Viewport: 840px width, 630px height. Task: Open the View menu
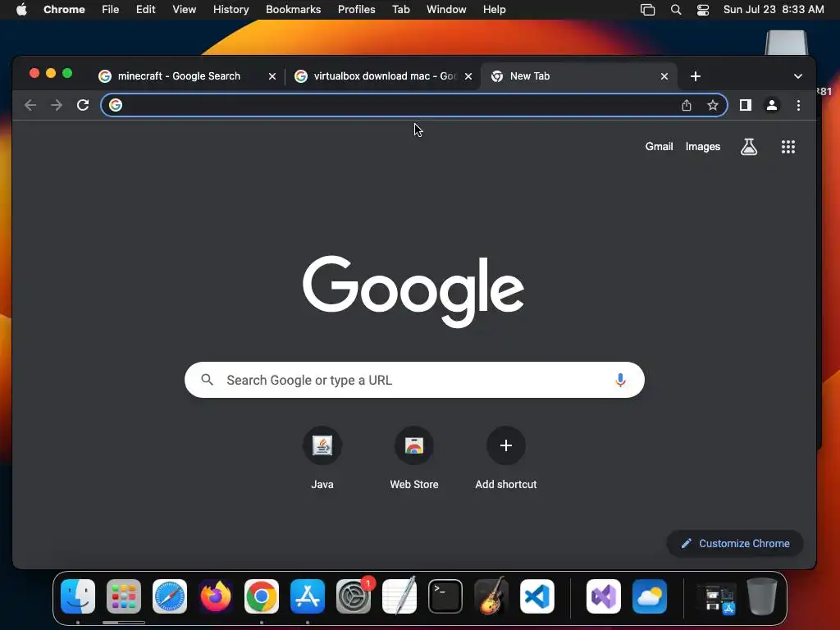point(184,10)
